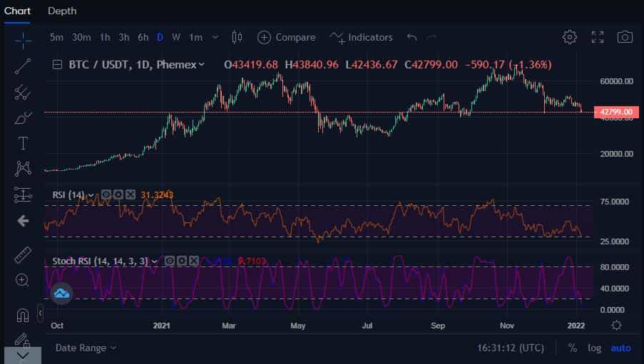This screenshot has height=364, width=644.
Task: Select the 1h timeframe
Action: coord(105,37)
